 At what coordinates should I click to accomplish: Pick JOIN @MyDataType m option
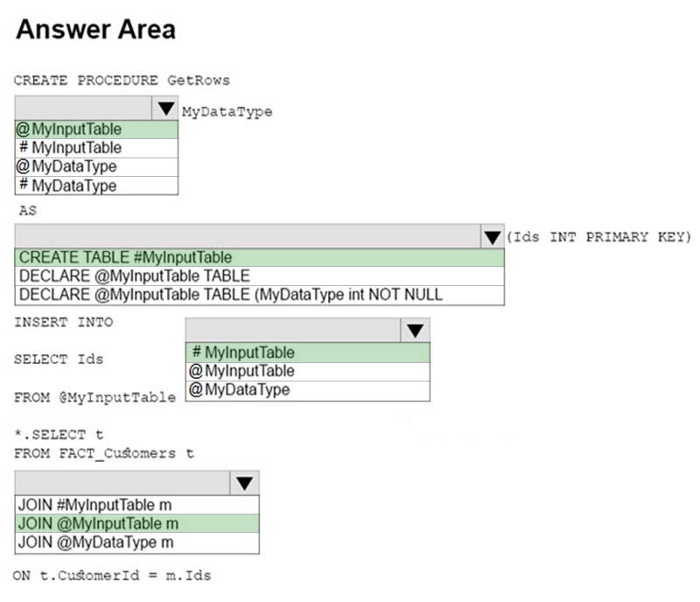tap(137, 542)
